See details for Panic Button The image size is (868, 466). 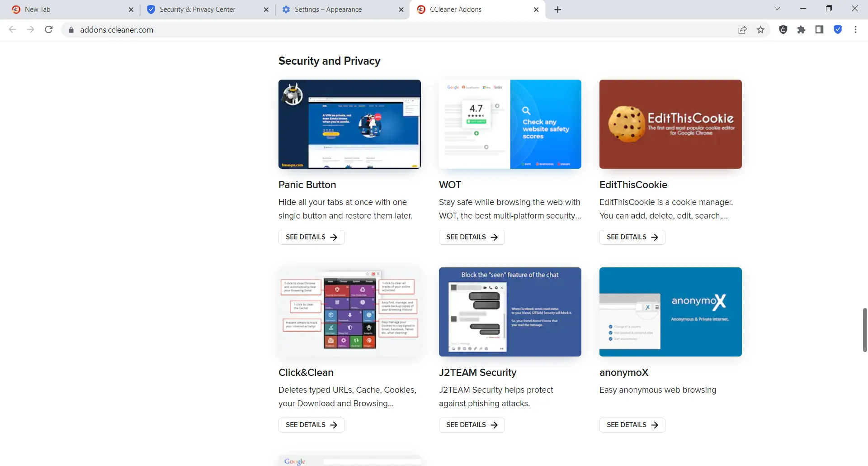coord(311,237)
